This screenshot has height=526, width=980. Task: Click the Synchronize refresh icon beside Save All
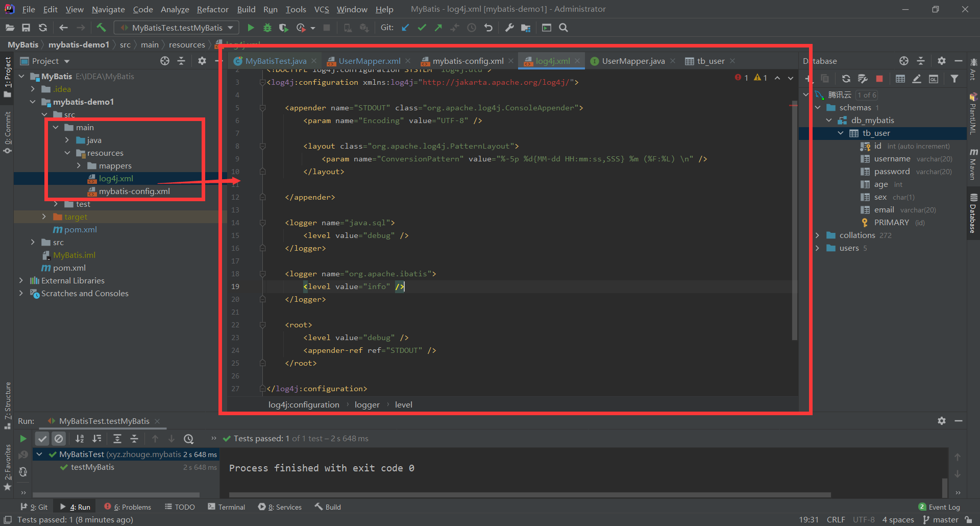43,28
